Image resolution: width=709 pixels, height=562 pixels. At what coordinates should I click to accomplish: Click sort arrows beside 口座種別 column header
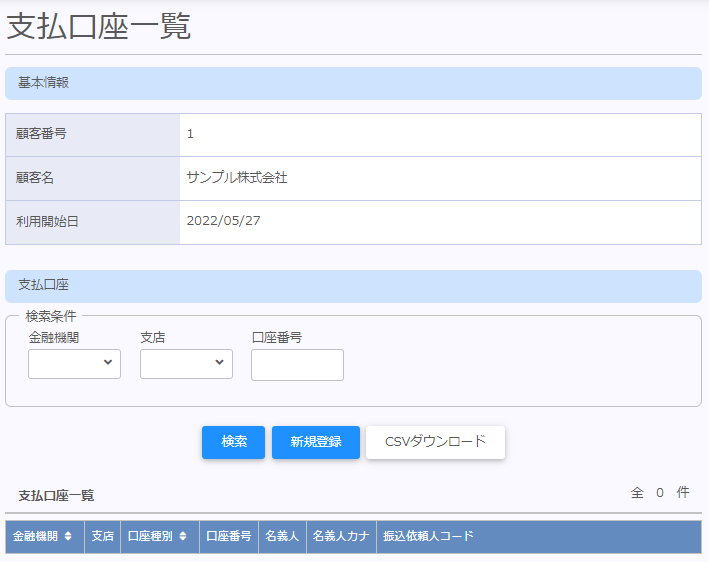point(183,537)
